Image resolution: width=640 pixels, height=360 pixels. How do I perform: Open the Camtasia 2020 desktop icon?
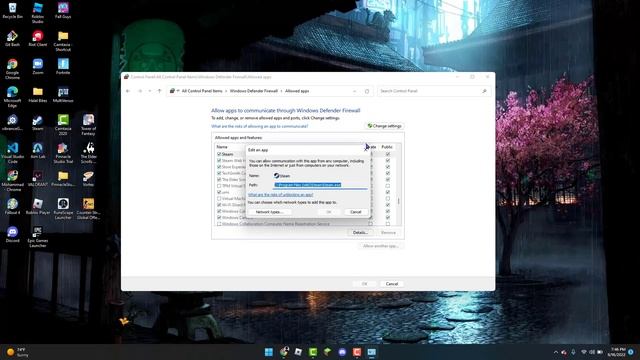[x=63, y=125]
